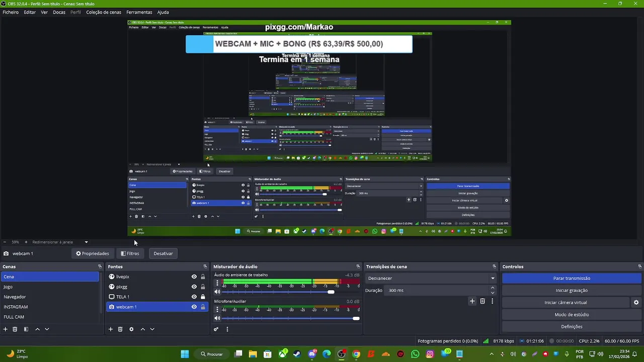Adjust desktop audio volume slider handle

coord(331,292)
